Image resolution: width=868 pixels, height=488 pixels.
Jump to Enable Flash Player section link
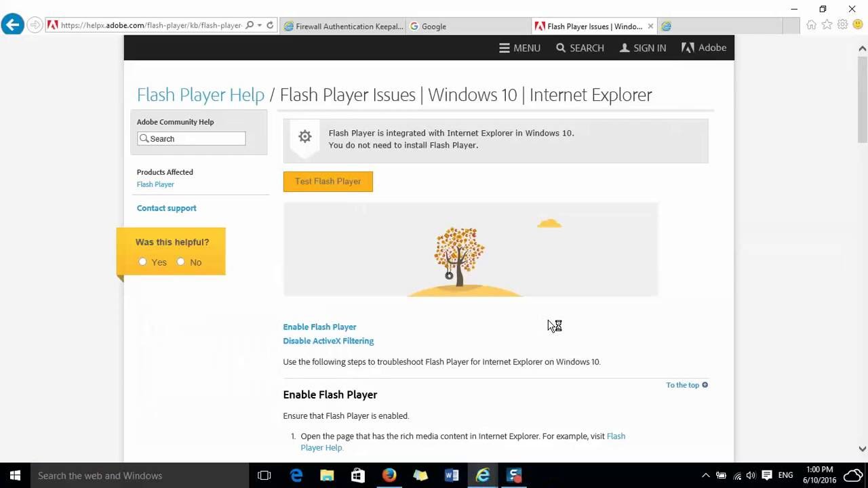pos(319,327)
